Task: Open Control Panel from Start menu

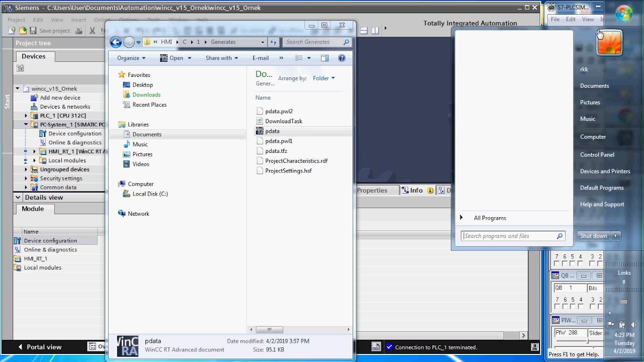Action: 597,155
